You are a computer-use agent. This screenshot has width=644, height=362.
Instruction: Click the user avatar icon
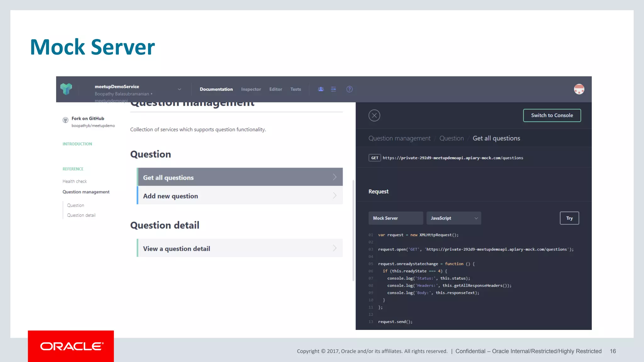(x=579, y=89)
